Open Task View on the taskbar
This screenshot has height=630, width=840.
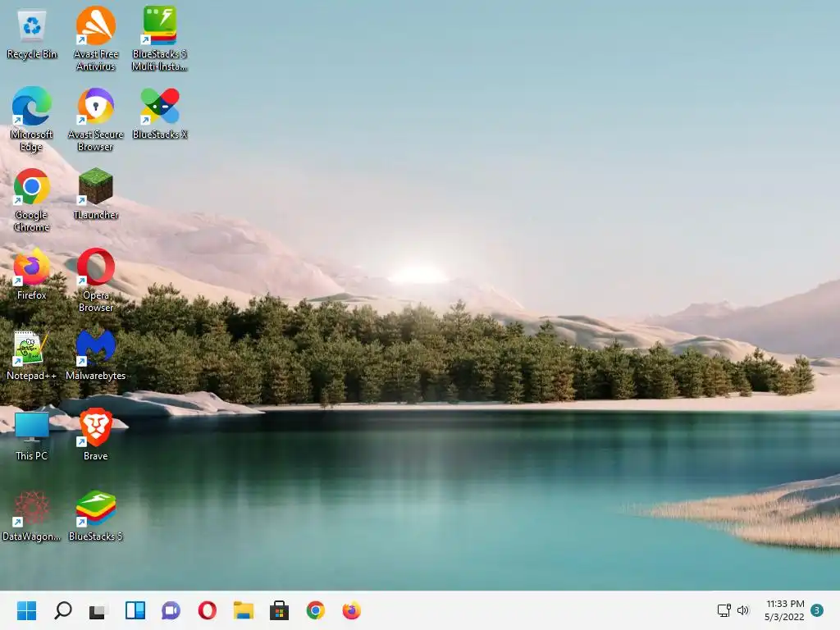[x=98, y=610]
